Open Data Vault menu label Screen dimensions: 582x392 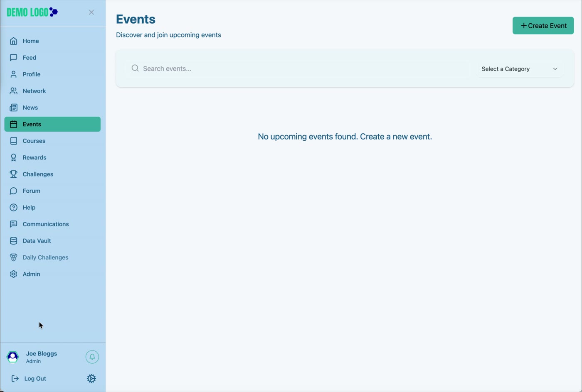click(x=37, y=240)
